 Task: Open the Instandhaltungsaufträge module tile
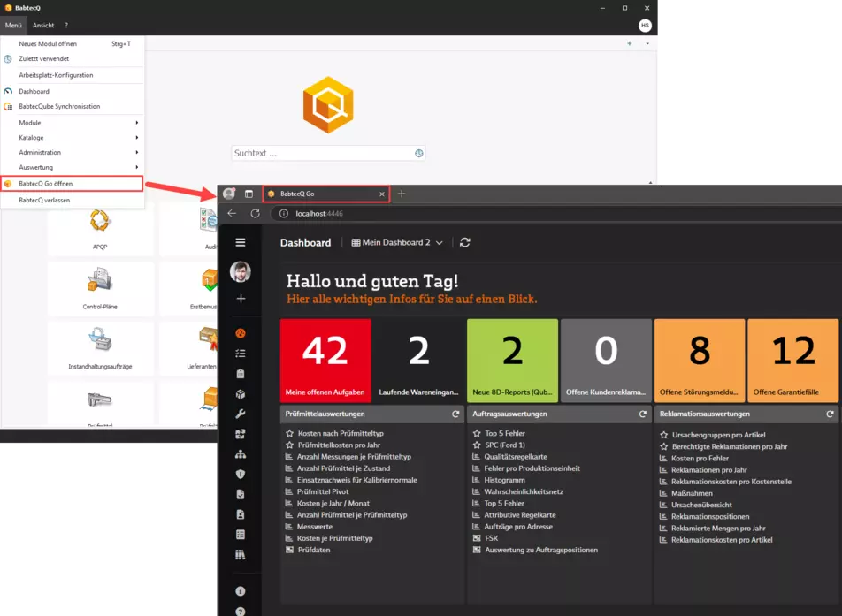[101, 347]
